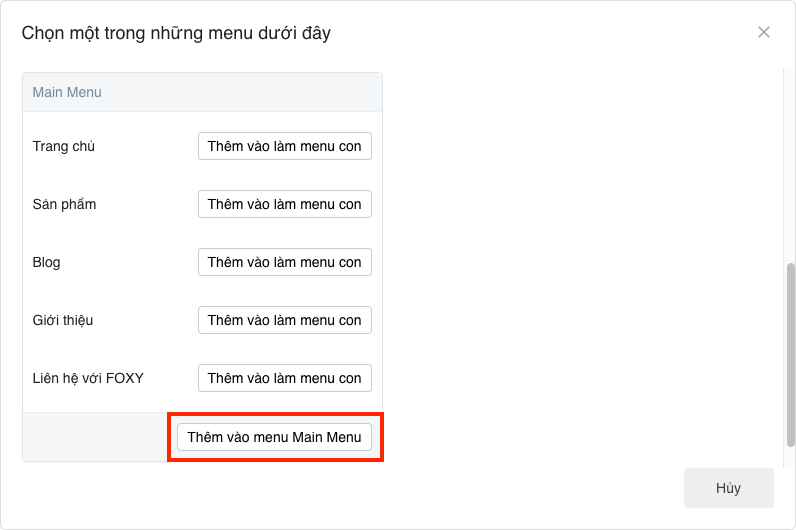This screenshot has width=796, height=530.
Task: Click the scrollbar track above the thumb
Action: [x=791, y=160]
